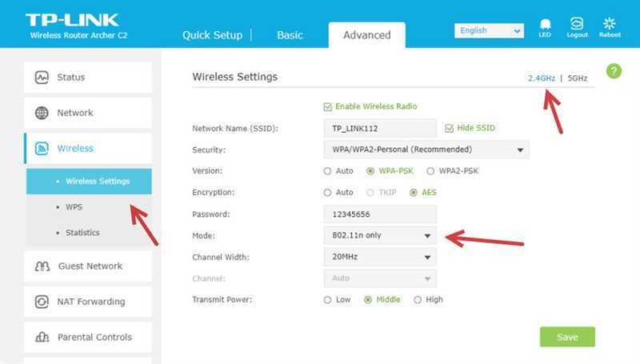The image size is (640, 364).
Task: Click the Logout icon
Action: coord(577,24)
